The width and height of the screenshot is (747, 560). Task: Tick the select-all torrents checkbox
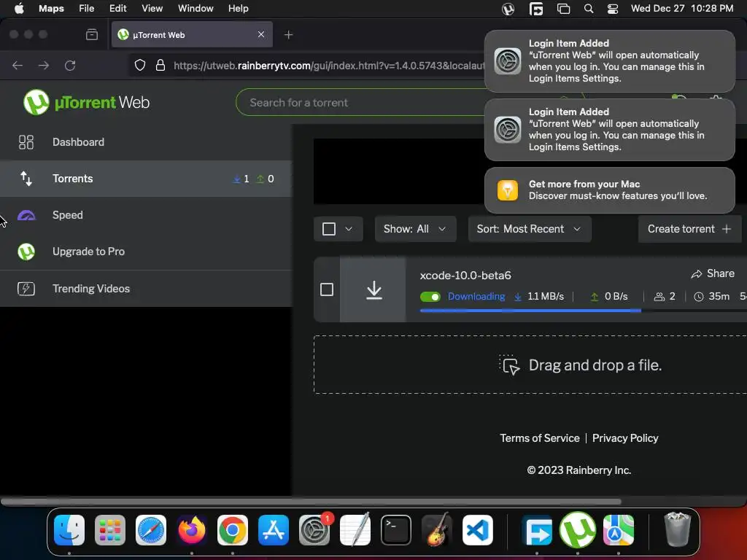point(329,229)
